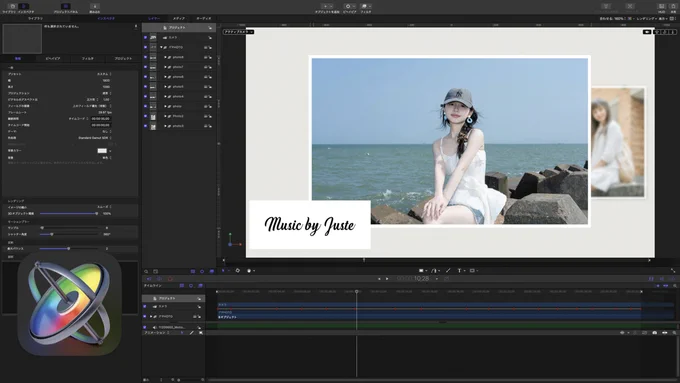
Task: Open the Filters toolbar icon
Action: [366, 6]
